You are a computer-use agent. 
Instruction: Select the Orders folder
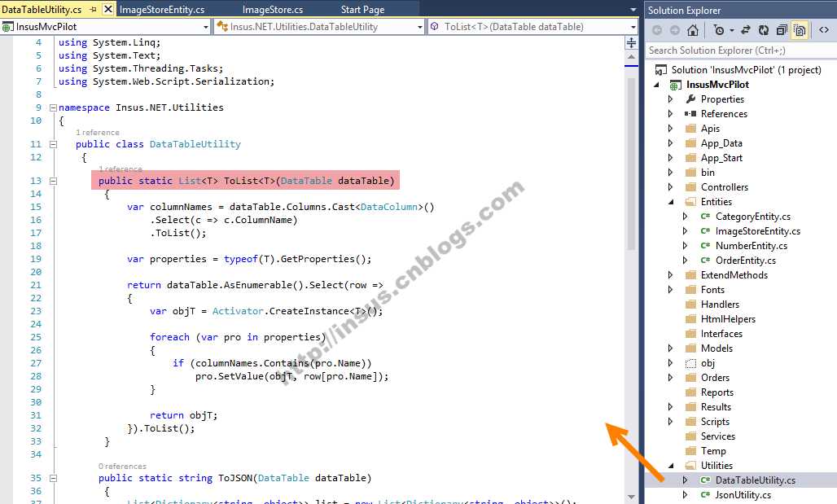[715, 378]
